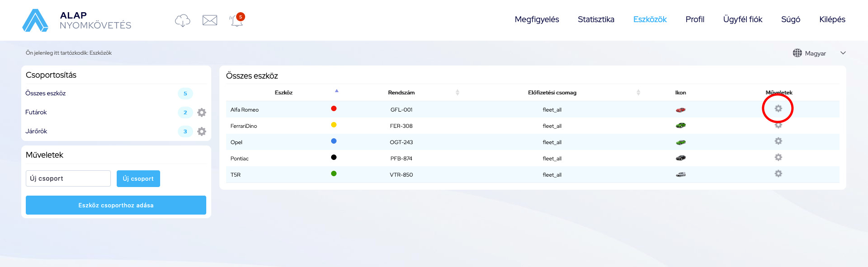Click the blue Új csoport button

[138, 178]
